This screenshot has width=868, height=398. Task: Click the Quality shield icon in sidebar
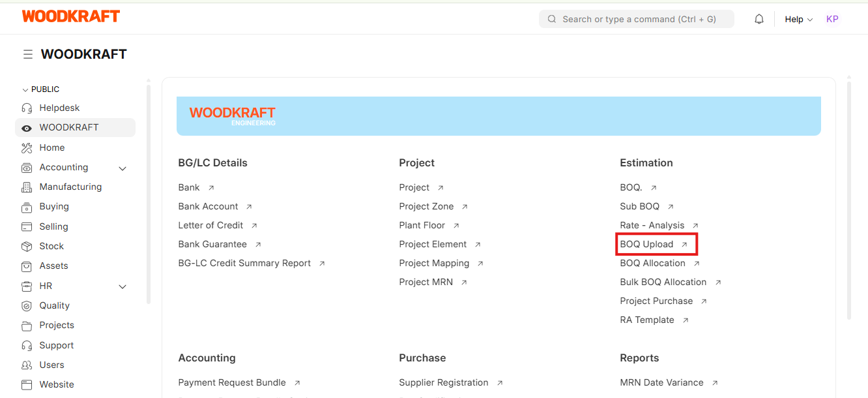click(x=27, y=306)
